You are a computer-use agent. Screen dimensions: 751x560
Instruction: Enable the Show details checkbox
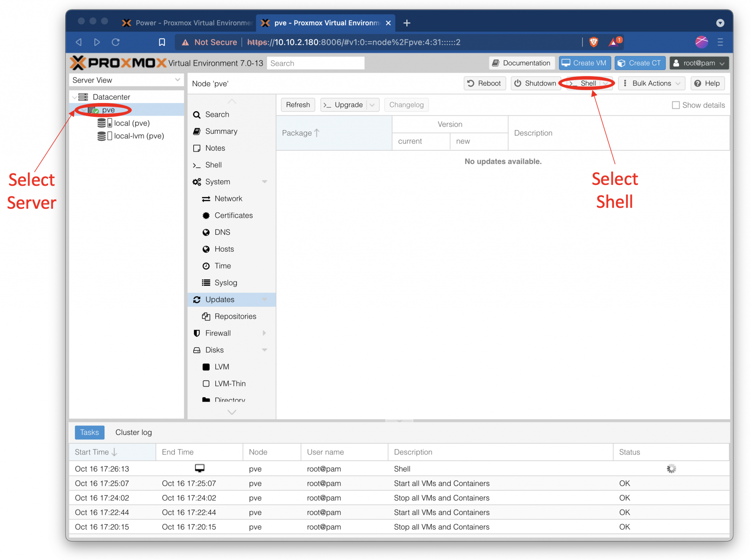[x=676, y=105]
